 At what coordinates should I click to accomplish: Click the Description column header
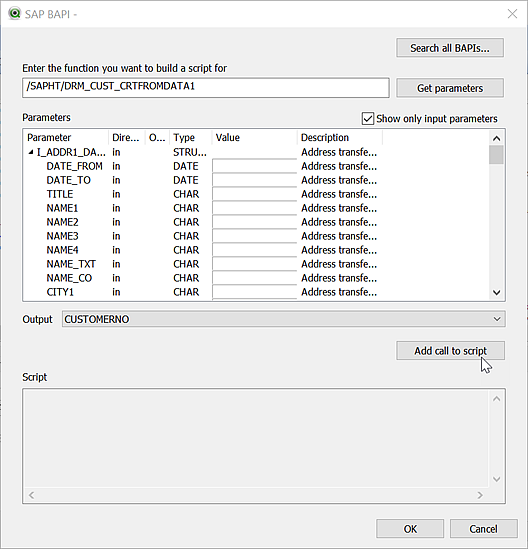[x=340, y=138]
